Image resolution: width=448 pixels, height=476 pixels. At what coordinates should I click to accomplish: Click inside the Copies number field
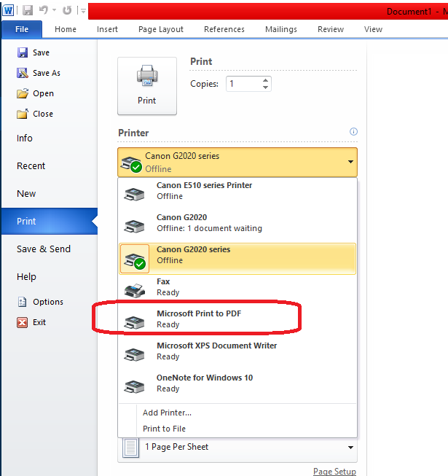pos(244,84)
